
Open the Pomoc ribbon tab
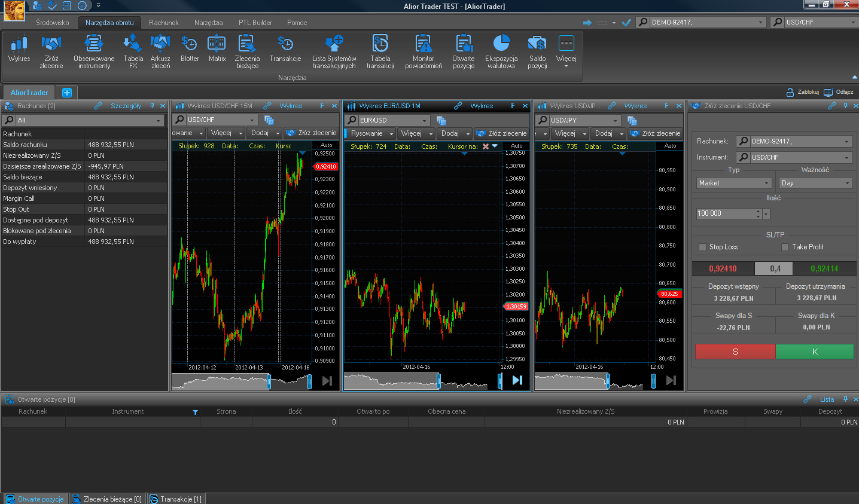click(x=297, y=23)
